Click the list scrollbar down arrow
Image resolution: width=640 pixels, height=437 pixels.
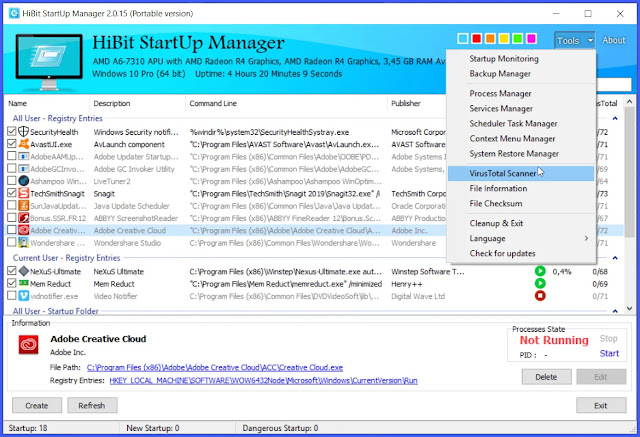pos(629,308)
